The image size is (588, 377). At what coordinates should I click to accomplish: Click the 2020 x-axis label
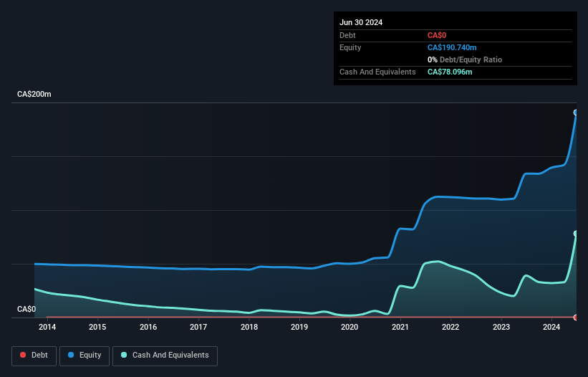click(350, 327)
